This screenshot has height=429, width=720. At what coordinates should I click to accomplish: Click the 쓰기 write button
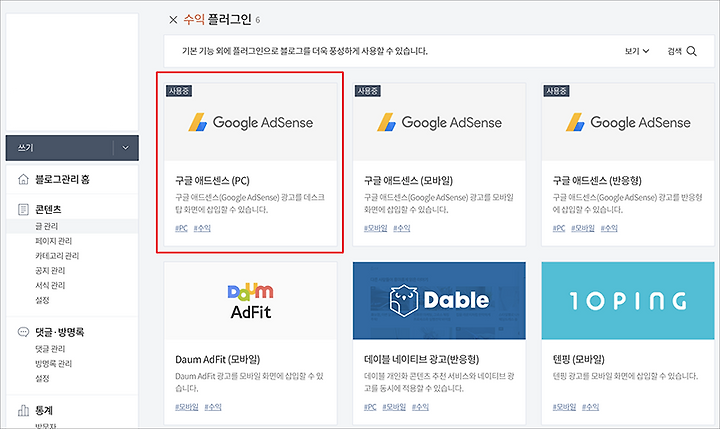(59, 148)
